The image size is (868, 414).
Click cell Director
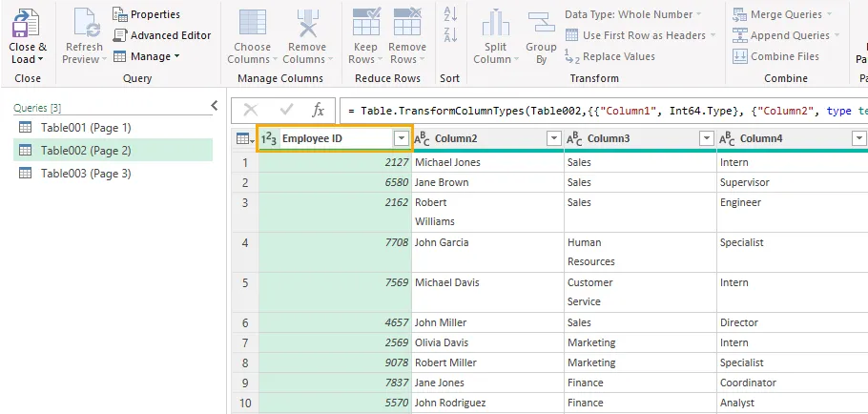coord(793,322)
